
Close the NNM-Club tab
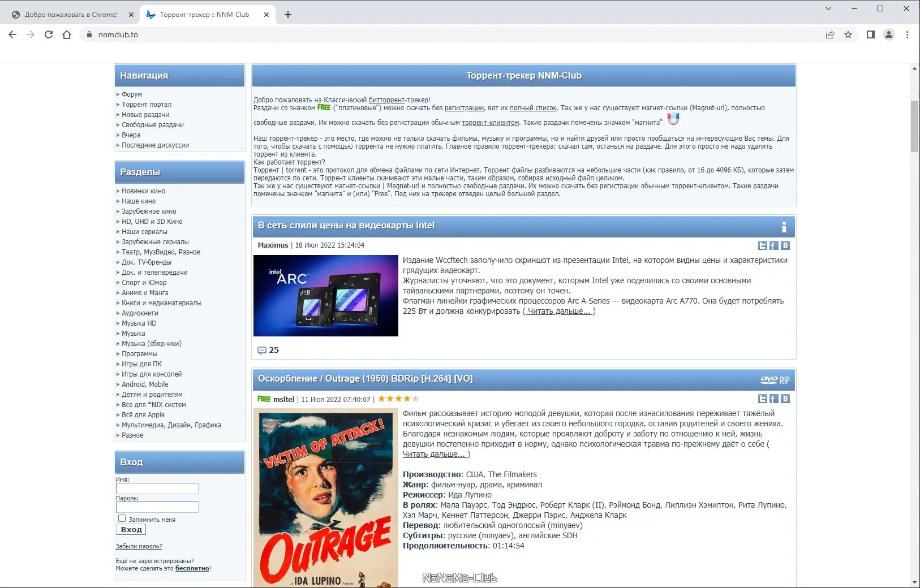pos(266,15)
